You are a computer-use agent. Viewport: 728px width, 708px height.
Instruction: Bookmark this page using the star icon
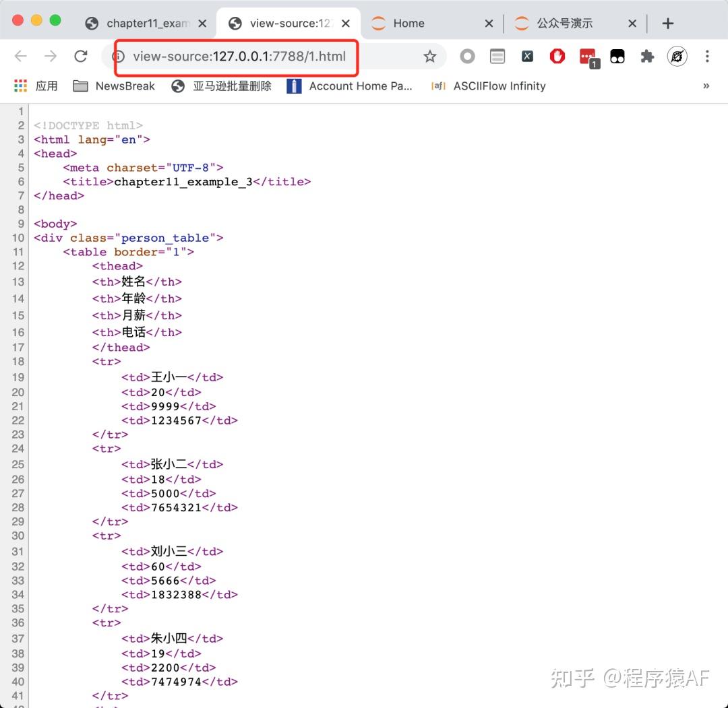(x=430, y=57)
